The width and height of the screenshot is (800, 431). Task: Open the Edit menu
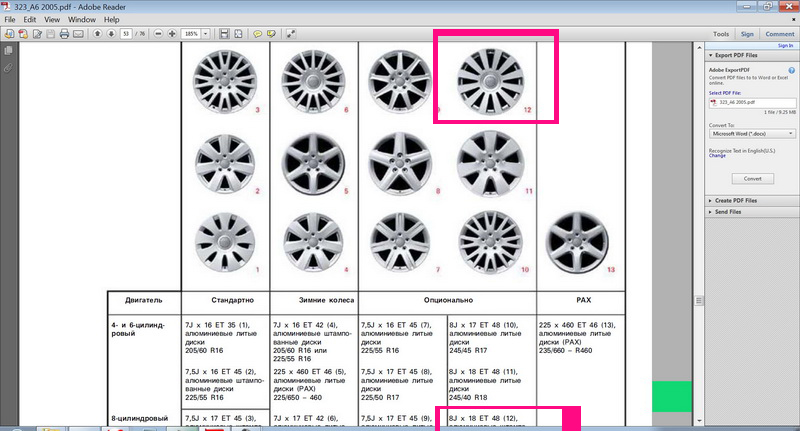(30, 19)
